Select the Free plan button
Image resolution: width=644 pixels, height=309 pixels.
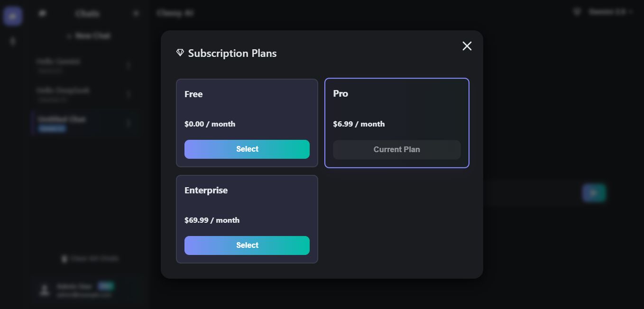(247, 149)
